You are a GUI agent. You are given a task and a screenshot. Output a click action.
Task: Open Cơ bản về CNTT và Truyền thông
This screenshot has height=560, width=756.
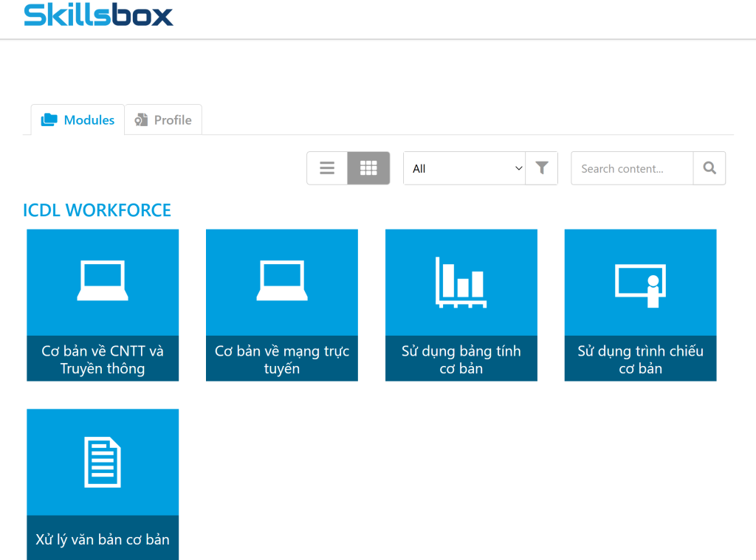click(x=103, y=359)
